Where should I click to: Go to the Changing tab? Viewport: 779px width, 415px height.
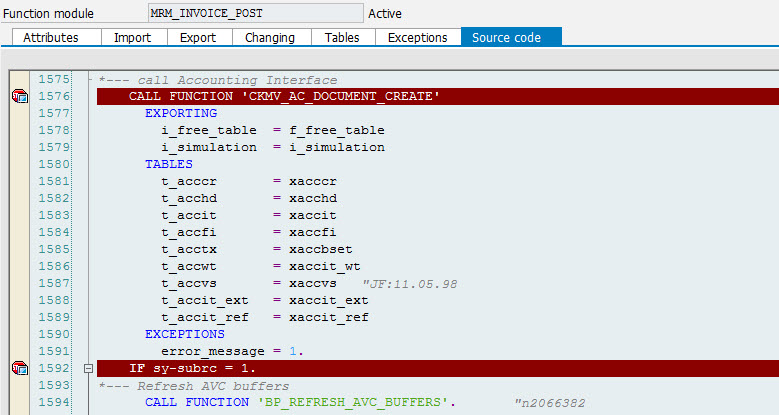click(x=271, y=37)
